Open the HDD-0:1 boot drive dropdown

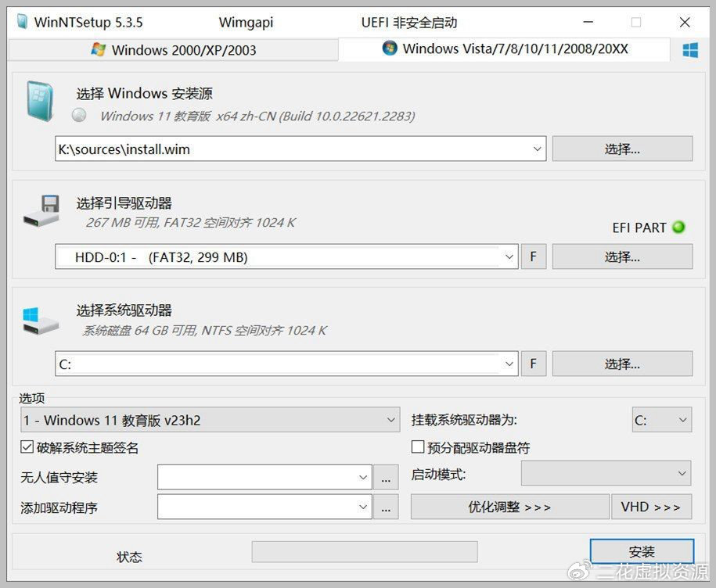pos(509,256)
